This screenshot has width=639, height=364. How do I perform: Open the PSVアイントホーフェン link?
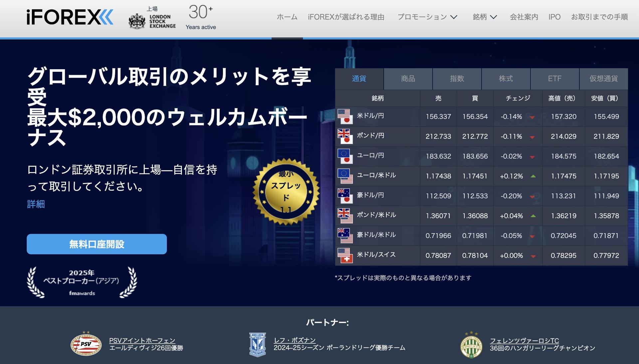click(142, 340)
